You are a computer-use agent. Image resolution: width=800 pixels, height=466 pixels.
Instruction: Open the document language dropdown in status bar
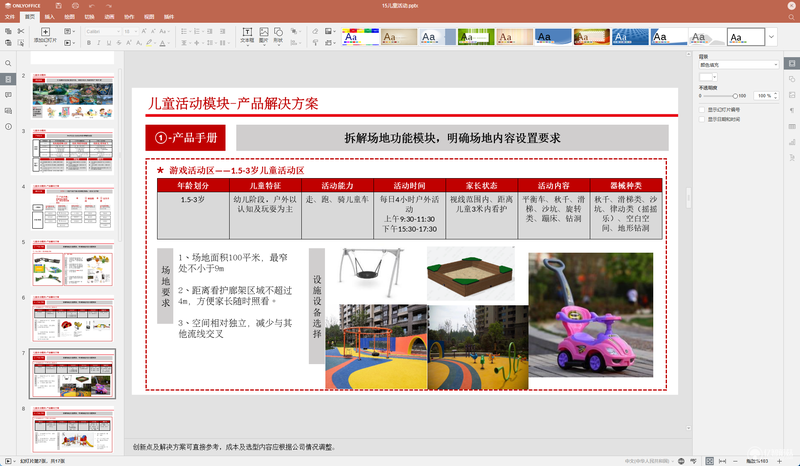point(649,461)
